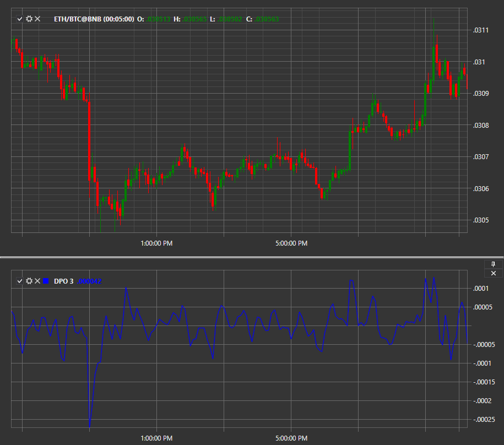The height and width of the screenshot is (445, 504).
Task: Click the lowest dip of the DPO line
Action: [x=90, y=426]
